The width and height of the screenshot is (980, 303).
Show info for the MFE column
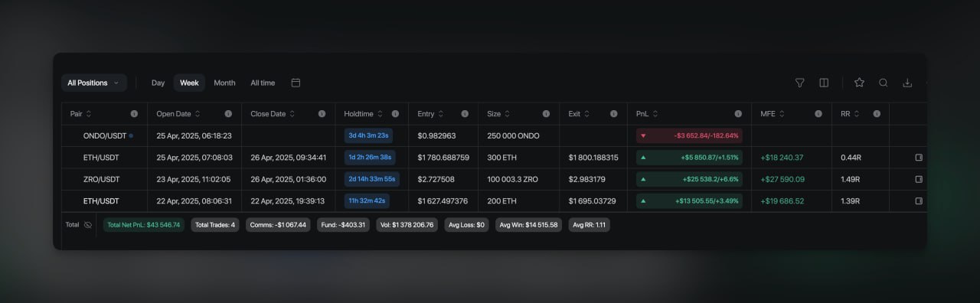click(x=818, y=114)
